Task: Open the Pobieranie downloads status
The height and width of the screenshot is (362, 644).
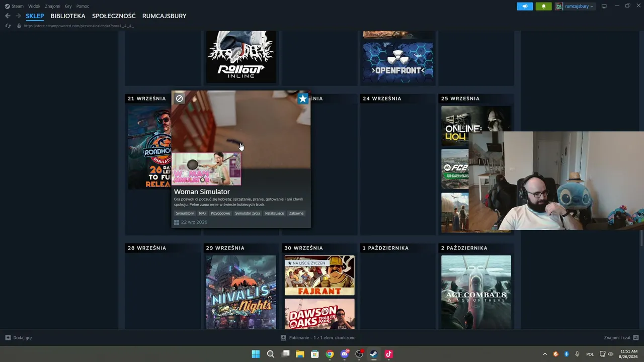Action: (318, 338)
